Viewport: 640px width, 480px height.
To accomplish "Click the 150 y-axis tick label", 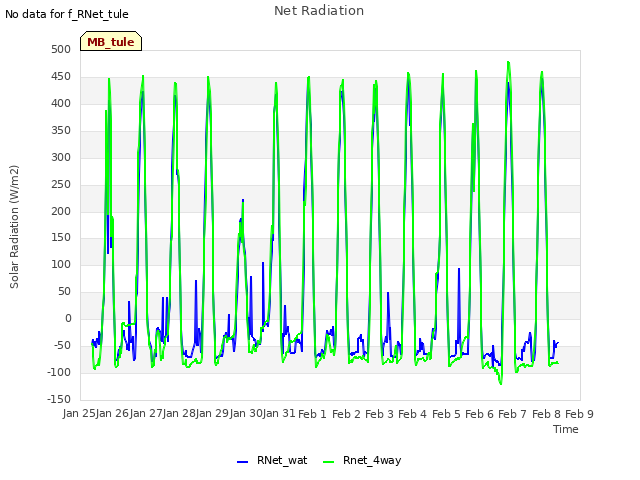I will pyautogui.click(x=61, y=238).
